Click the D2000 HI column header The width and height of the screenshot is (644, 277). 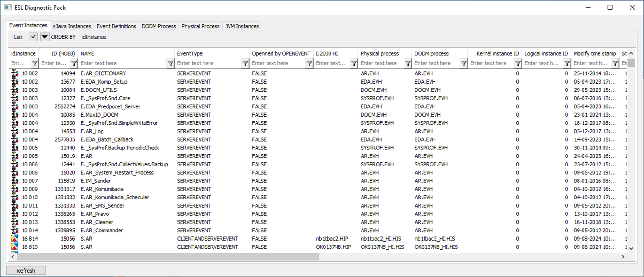tap(335, 53)
